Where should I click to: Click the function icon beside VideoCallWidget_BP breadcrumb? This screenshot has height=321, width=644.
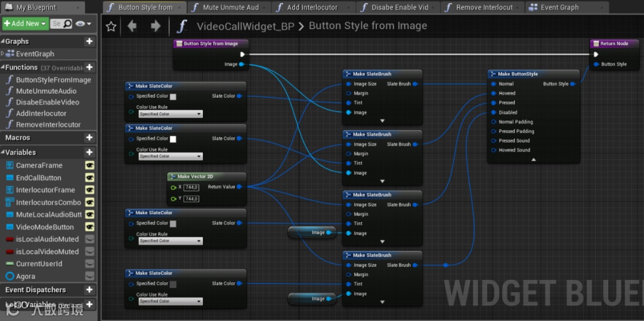tap(182, 26)
